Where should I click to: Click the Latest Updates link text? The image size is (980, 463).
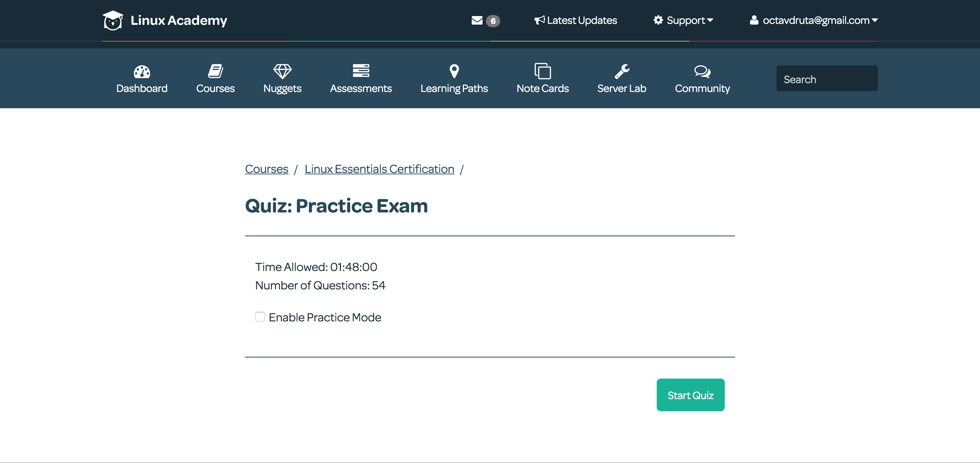tap(582, 20)
